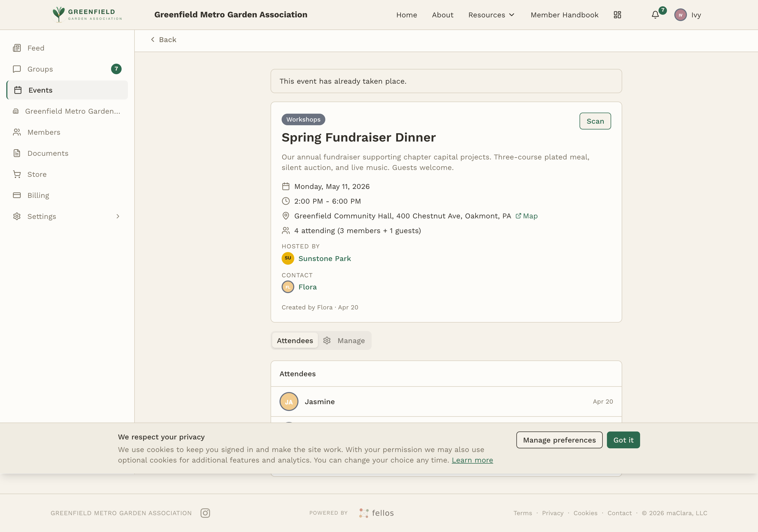Open the About page

tap(443, 15)
